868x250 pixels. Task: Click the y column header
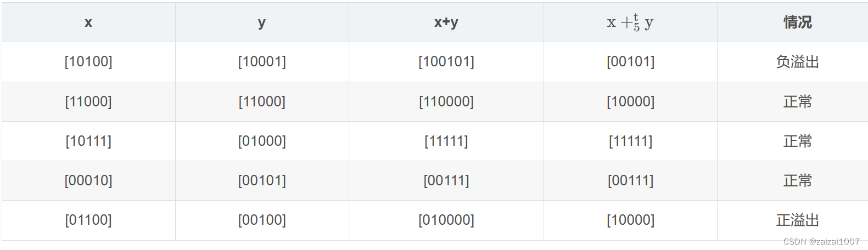point(262,22)
